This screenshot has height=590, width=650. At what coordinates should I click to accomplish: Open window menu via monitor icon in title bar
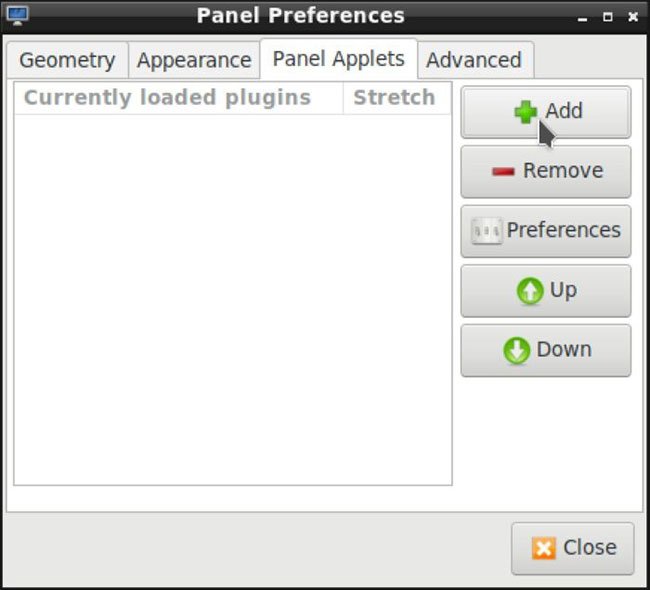point(17,15)
